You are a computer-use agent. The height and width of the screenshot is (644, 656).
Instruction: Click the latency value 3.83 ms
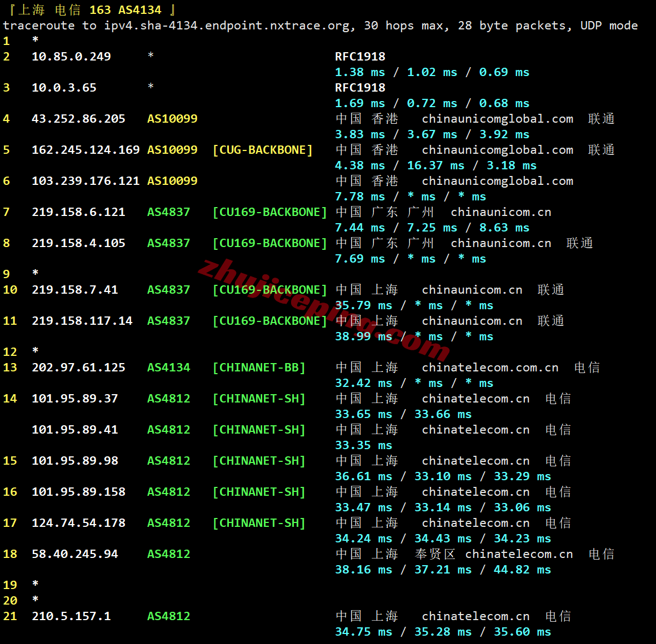360,134
